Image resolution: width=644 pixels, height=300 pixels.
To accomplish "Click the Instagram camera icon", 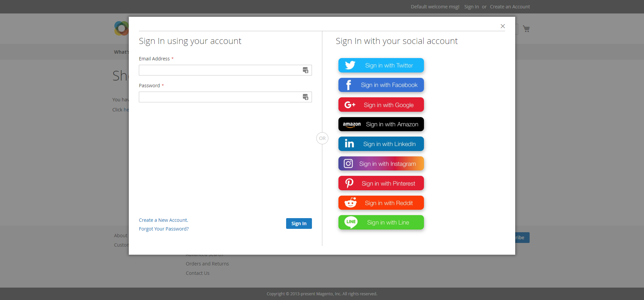I will pos(348,163).
